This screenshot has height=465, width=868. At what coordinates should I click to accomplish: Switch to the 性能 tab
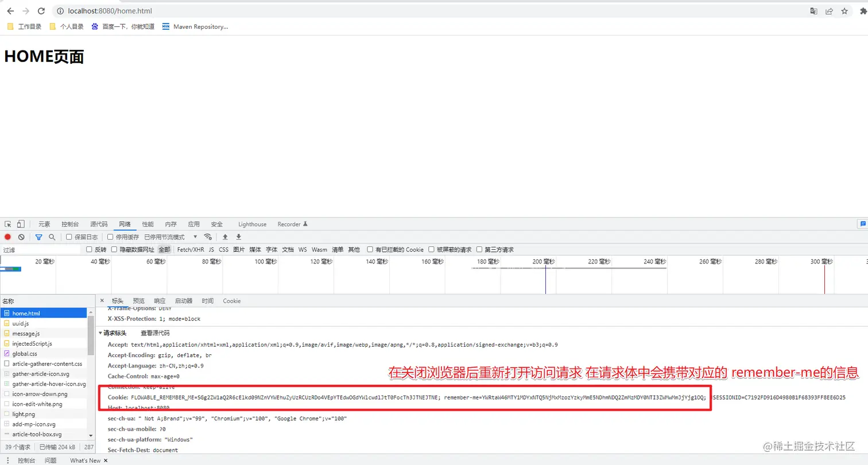tap(148, 224)
